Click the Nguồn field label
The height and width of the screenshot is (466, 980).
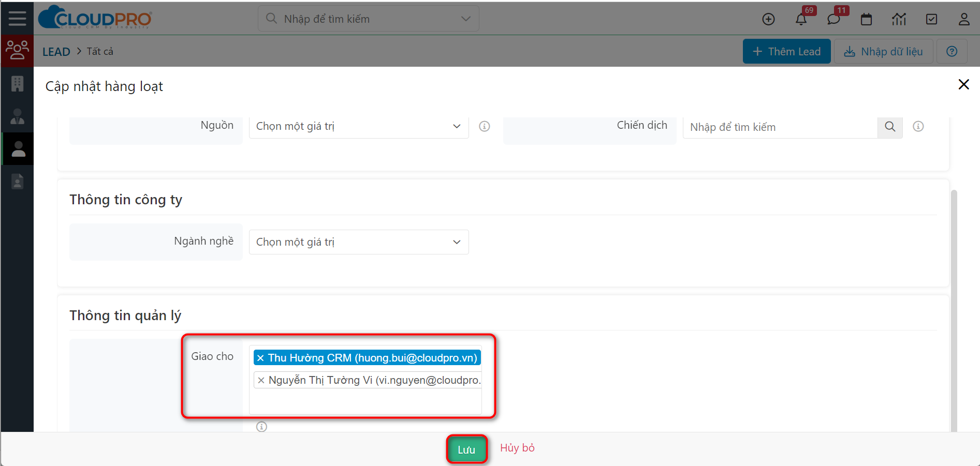pyautogui.click(x=217, y=125)
